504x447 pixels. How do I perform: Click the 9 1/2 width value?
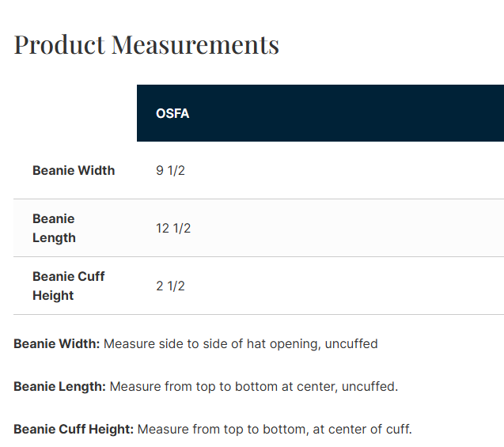click(x=170, y=170)
